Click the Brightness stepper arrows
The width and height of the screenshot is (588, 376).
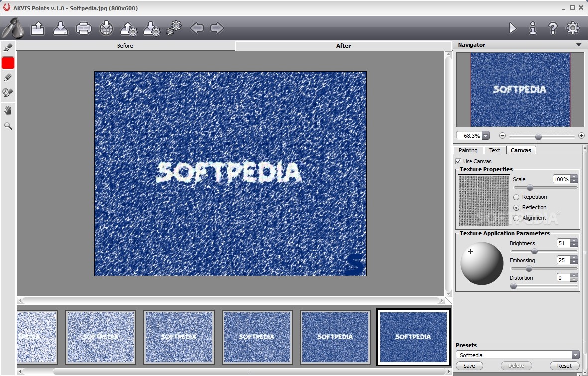(x=574, y=243)
